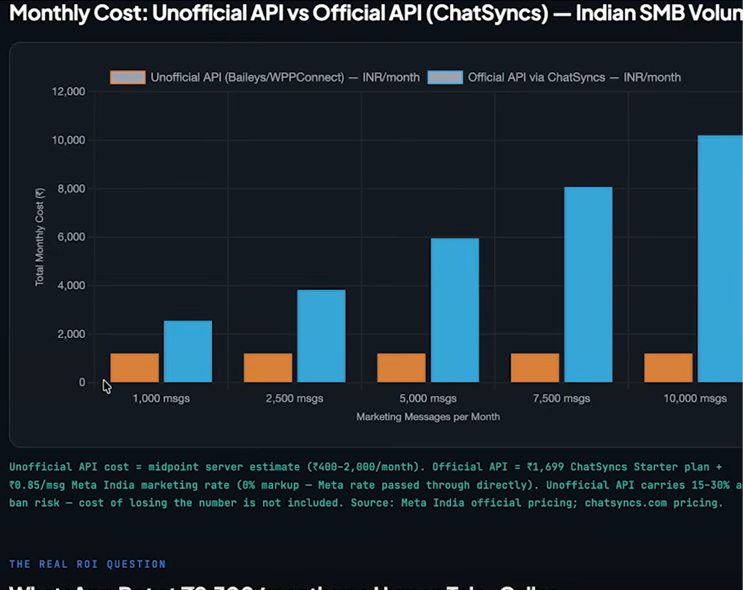The image size is (743, 590).
Task: Click the '7,500 msgs' axis label
Action: (562, 399)
